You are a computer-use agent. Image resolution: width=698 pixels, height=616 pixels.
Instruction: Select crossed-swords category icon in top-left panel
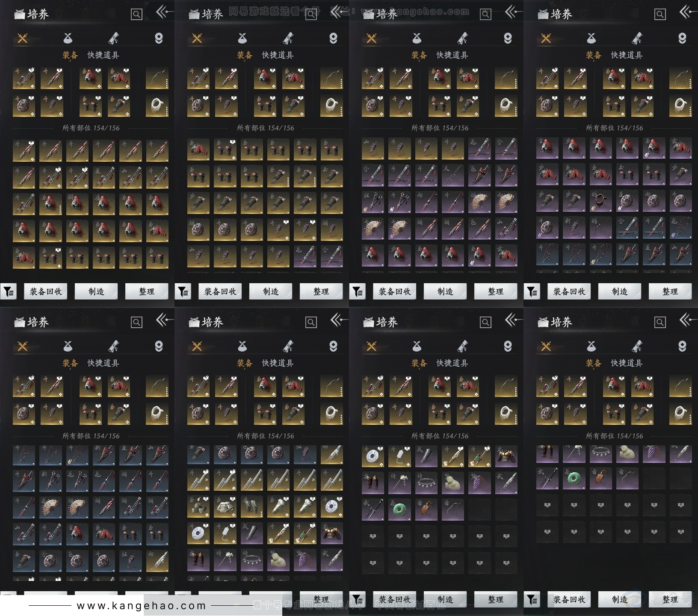click(23, 38)
